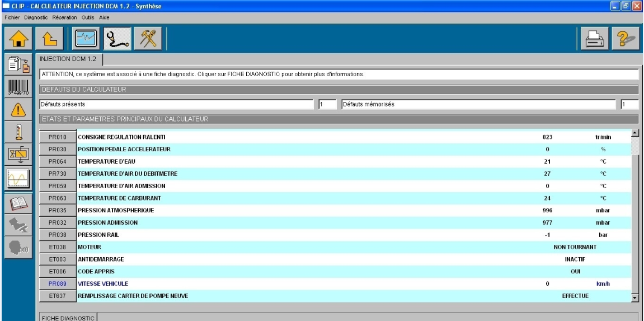
Task: Click the DEFAUTS DU CALCULATEUR header
Action: (x=339, y=89)
